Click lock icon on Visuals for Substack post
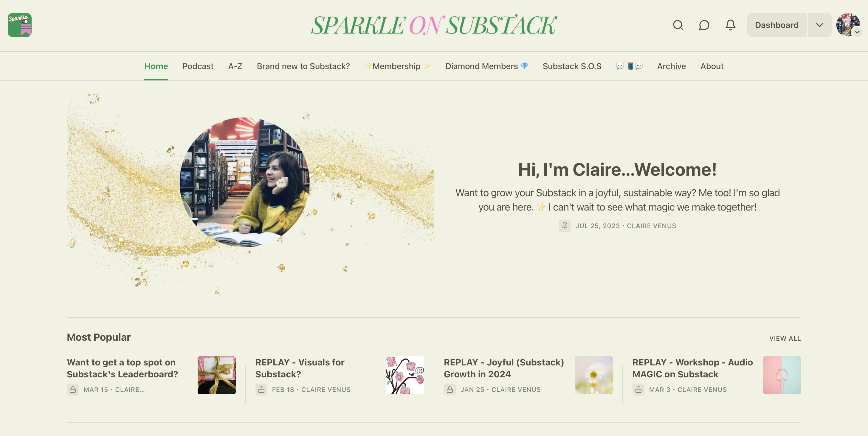 pos(261,390)
